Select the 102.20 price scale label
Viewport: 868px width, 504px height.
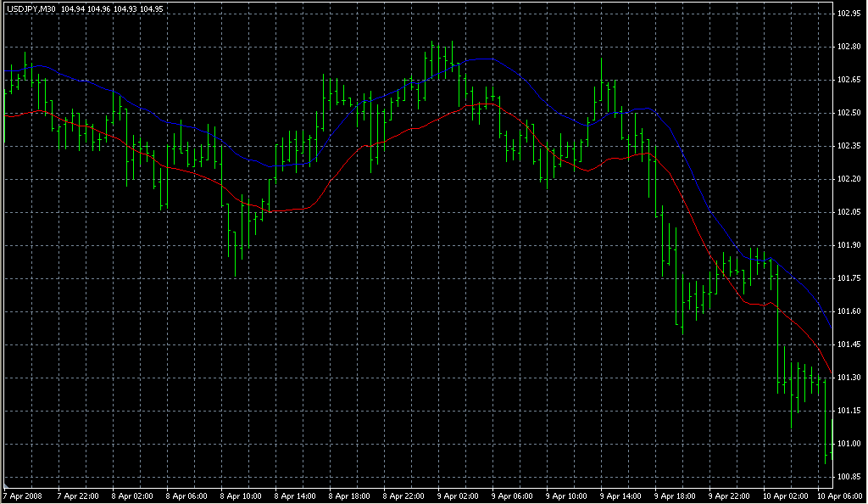point(849,179)
